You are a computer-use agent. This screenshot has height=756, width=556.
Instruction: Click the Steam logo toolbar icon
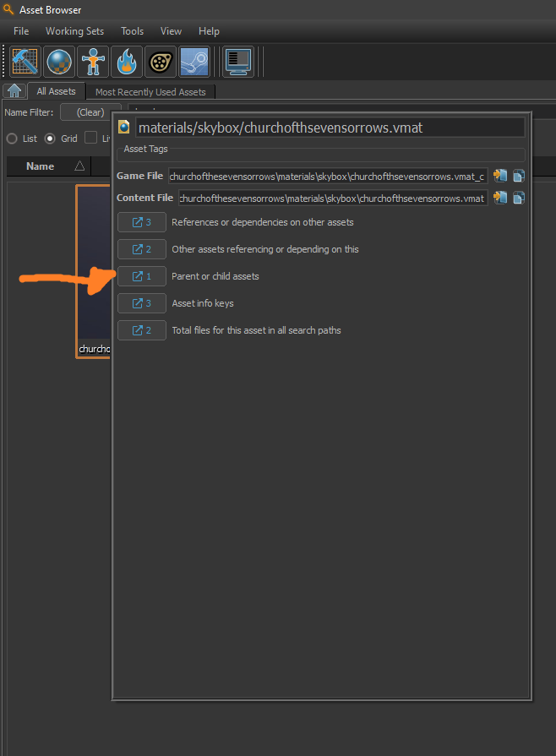pyautogui.click(x=194, y=61)
